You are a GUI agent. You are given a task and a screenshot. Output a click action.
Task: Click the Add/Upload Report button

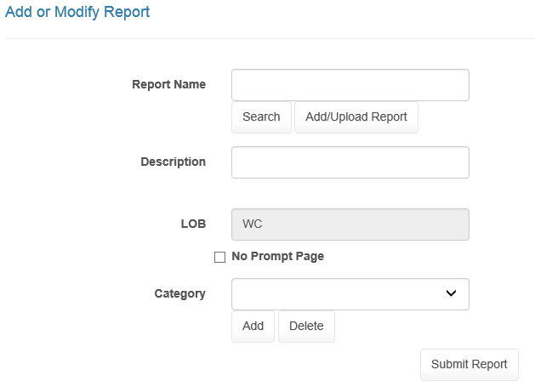(356, 117)
